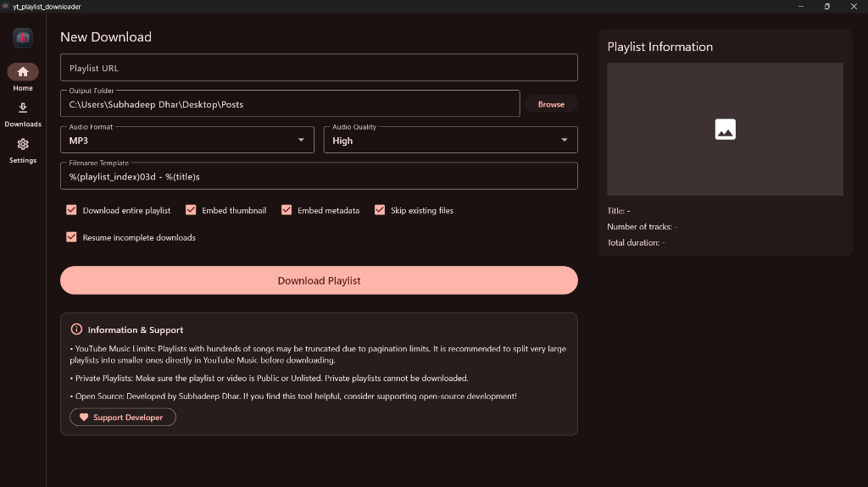Image resolution: width=868 pixels, height=487 pixels.
Task: Click the Open Source developer note text
Action: point(293,396)
